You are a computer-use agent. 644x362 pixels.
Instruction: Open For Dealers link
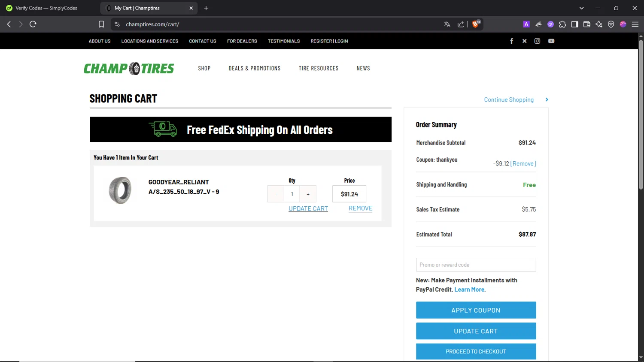242,41
